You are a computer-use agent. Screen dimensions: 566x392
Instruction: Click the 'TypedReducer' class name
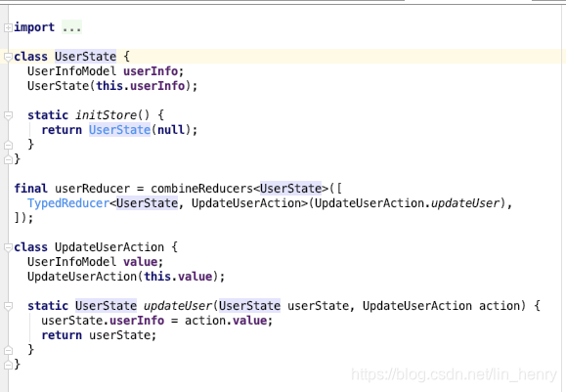tap(68, 203)
